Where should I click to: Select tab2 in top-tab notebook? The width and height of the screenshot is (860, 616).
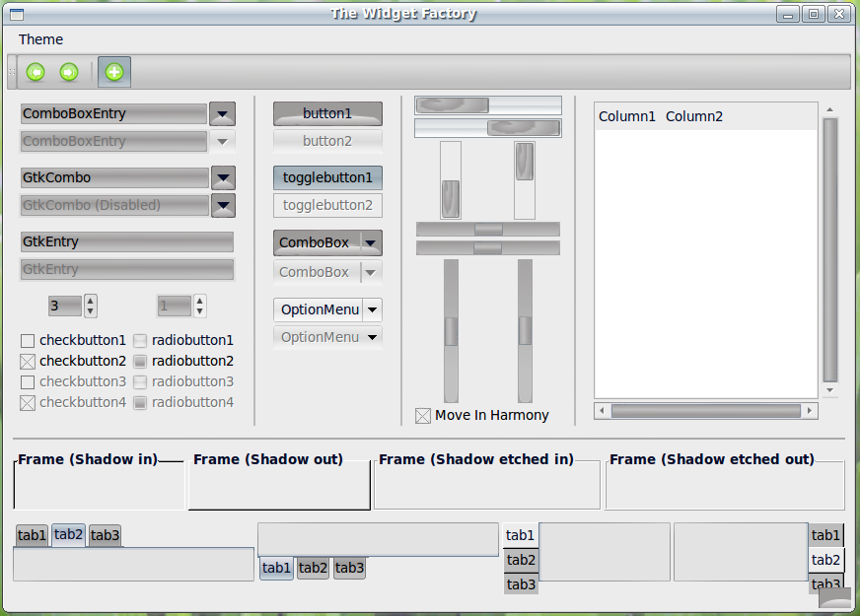point(69,534)
